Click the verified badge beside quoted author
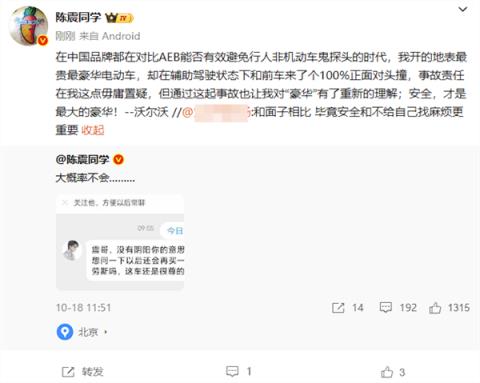Image resolution: width=480 pixels, height=383 pixels. click(118, 160)
